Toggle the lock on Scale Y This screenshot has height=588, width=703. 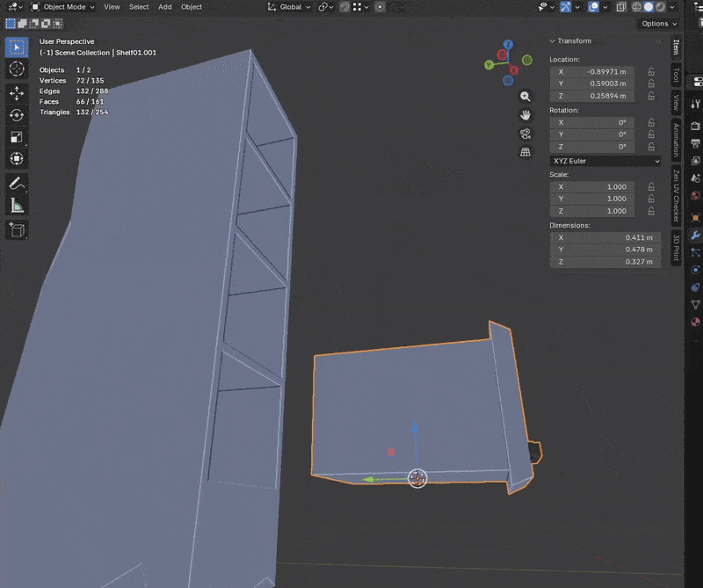[650, 199]
